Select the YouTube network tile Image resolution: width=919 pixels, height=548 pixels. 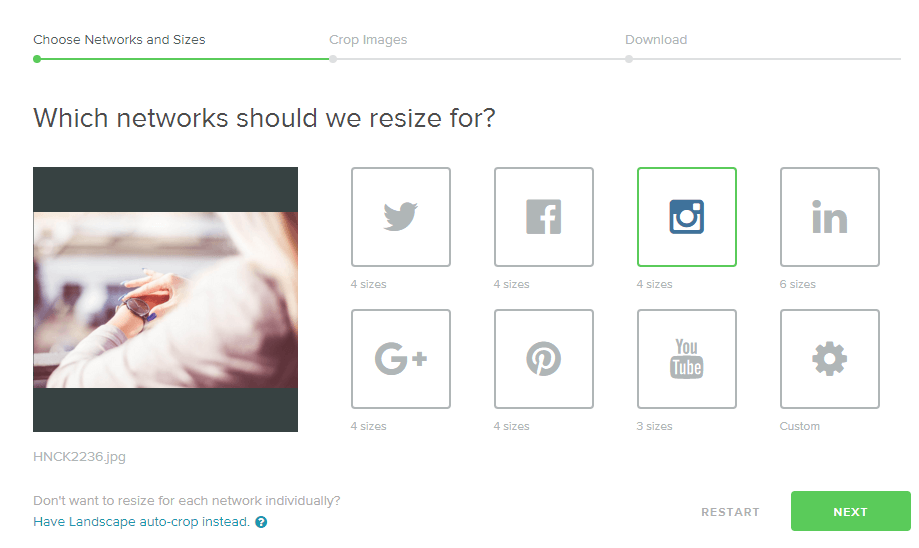tap(687, 359)
